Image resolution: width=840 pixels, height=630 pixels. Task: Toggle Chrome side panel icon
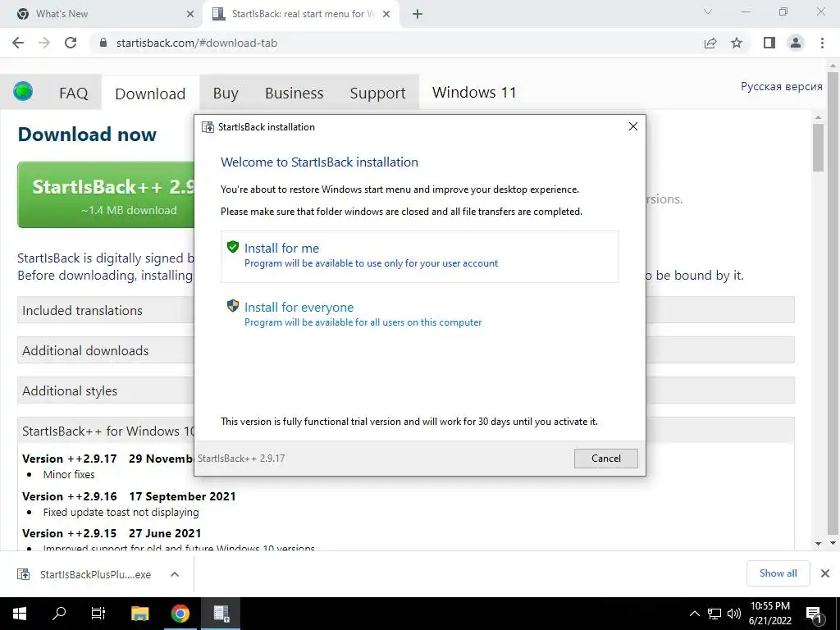[769, 43]
